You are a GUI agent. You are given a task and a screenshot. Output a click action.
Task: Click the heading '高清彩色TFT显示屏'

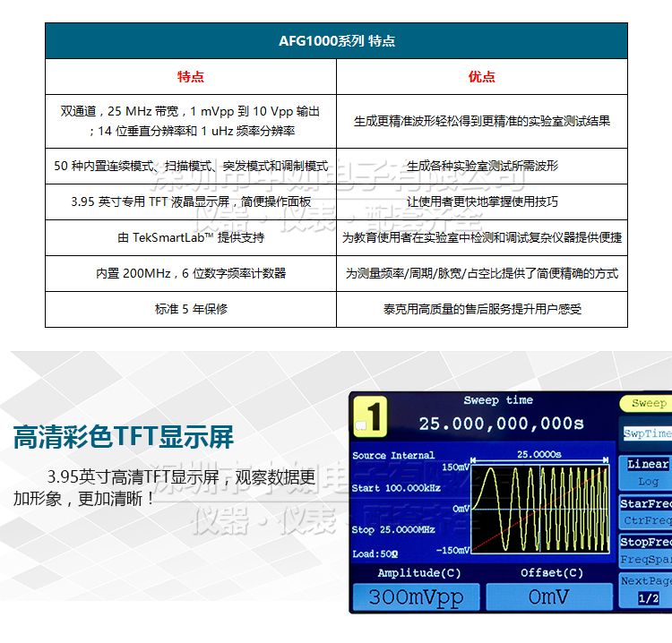(x=124, y=437)
